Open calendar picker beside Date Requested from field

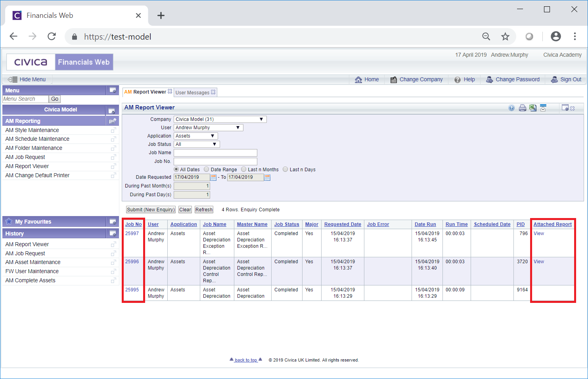213,178
